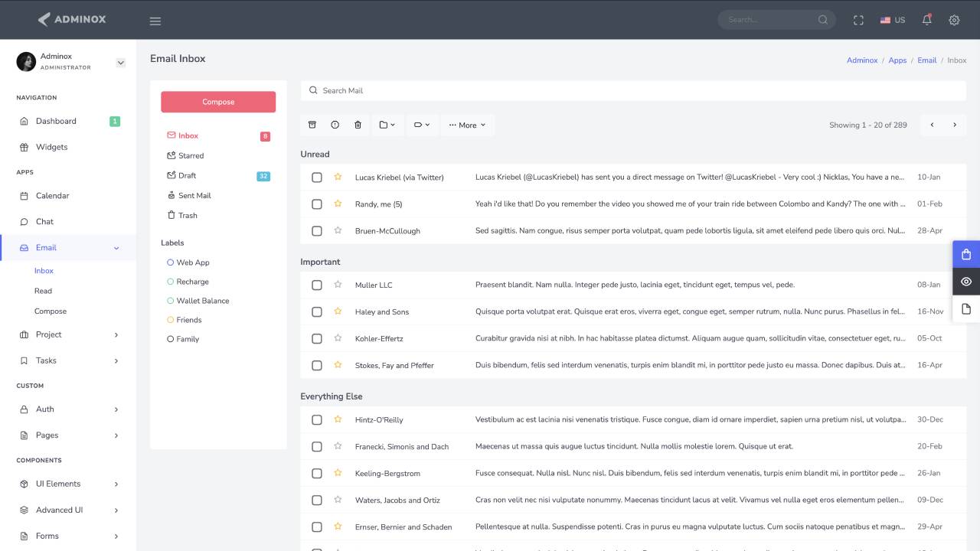Open Widgets in the sidebar
The width and height of the screenshot is (980, 551).
pos(68,147)
